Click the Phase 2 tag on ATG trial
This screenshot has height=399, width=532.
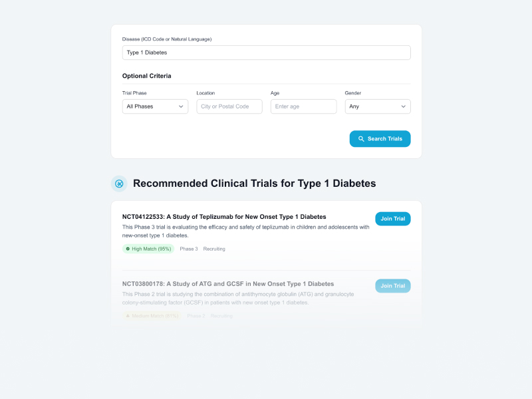[196, 316]
